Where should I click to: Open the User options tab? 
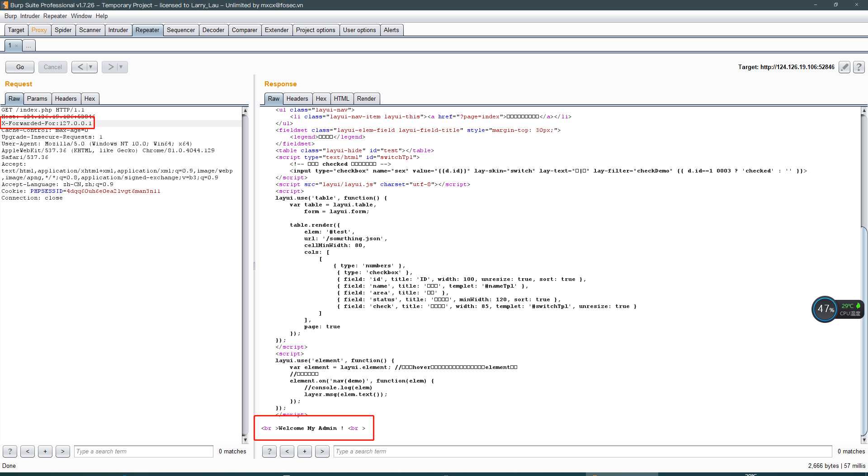coord(359,30)
